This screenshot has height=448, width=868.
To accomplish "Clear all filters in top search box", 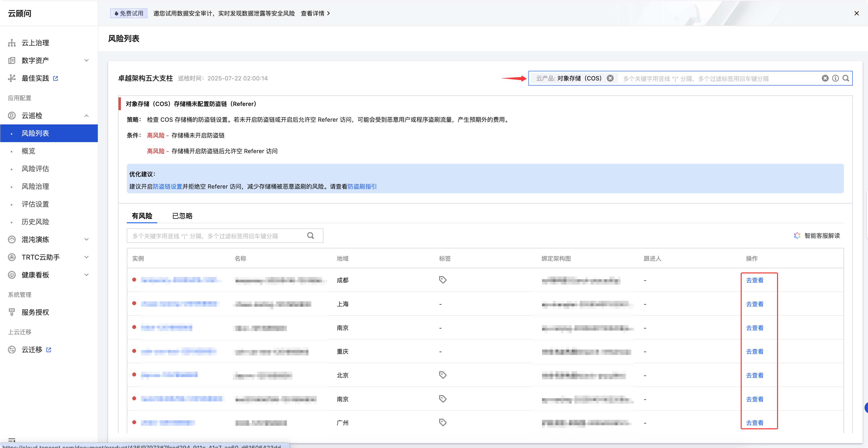I will [825, 78].
